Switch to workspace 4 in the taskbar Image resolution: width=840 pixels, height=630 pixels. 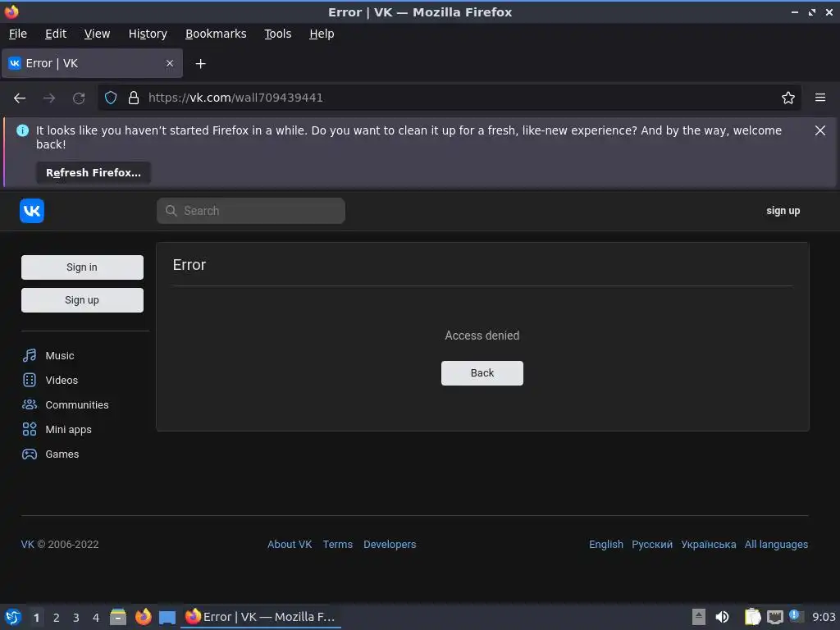pyautogui.click(x=96, y=618)
